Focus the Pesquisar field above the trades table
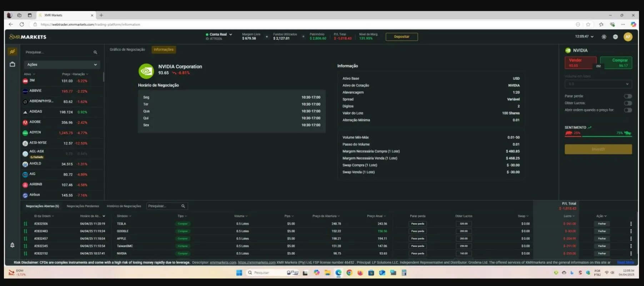The image size is (644, 286). coord(164,206)
